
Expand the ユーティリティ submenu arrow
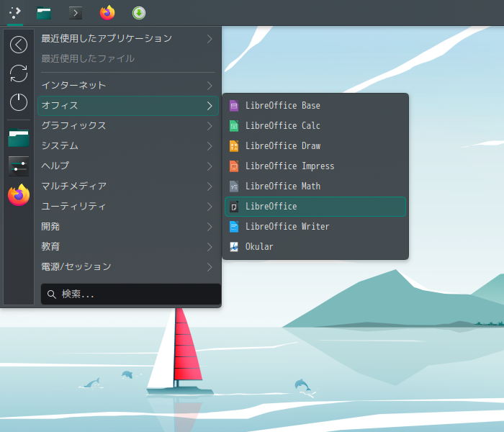[210, 207]
